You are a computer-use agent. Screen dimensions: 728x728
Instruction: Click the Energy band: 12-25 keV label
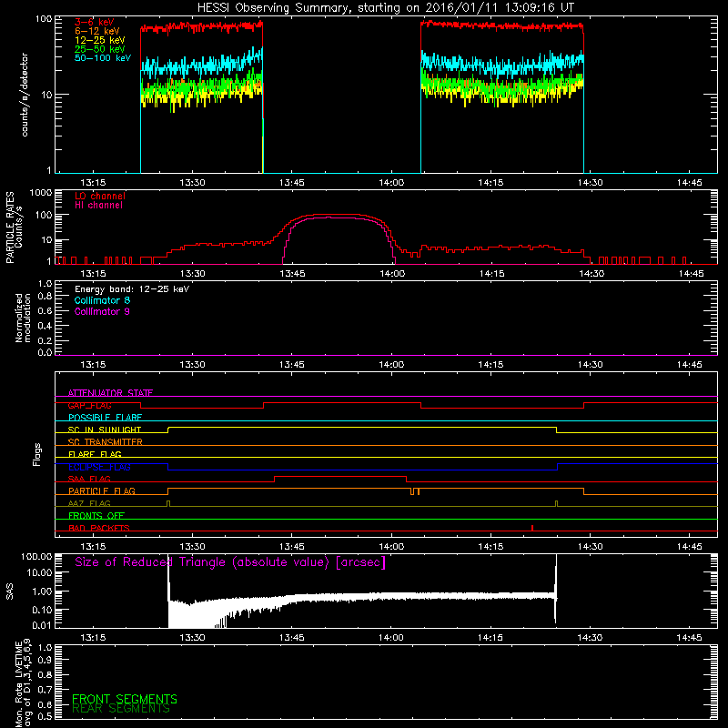[132, 289]
